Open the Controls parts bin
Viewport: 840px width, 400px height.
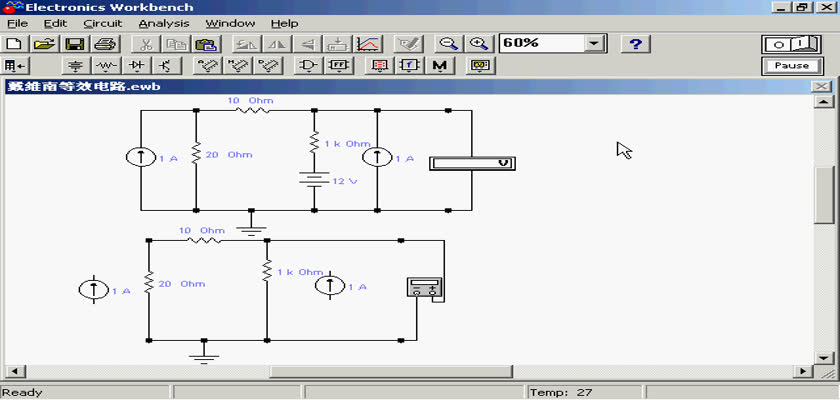(x=409, y=66)
